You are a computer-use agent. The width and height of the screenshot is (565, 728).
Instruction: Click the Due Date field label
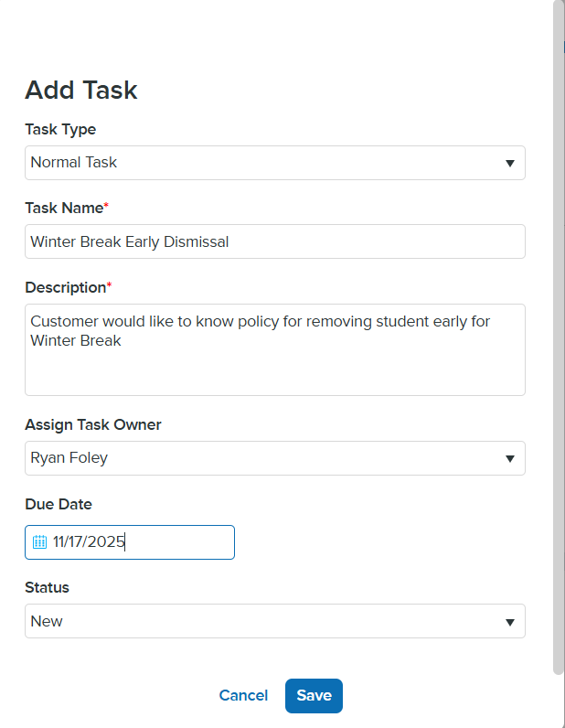pos(59,504)
